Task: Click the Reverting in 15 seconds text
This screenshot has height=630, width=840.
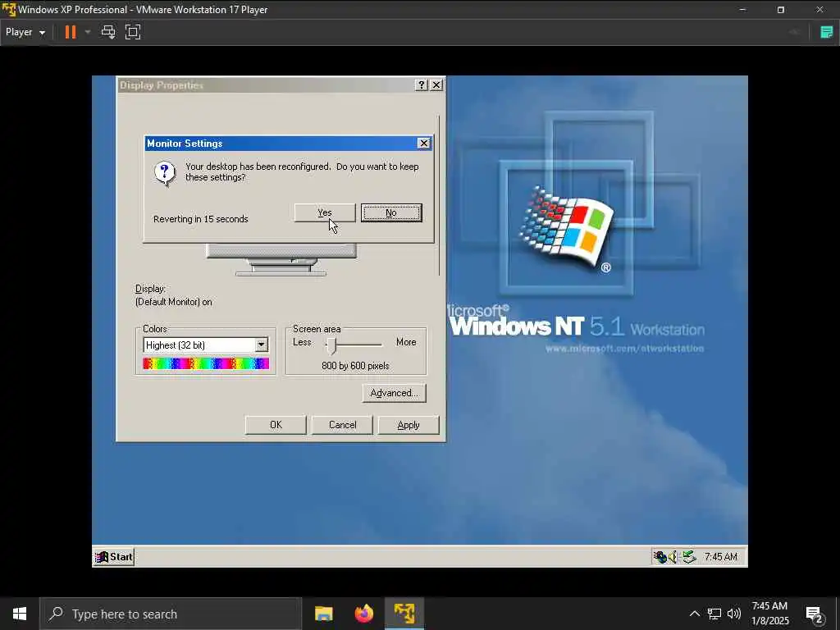Action: coord(200,219)
